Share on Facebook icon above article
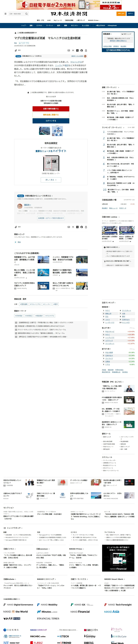 82,50
